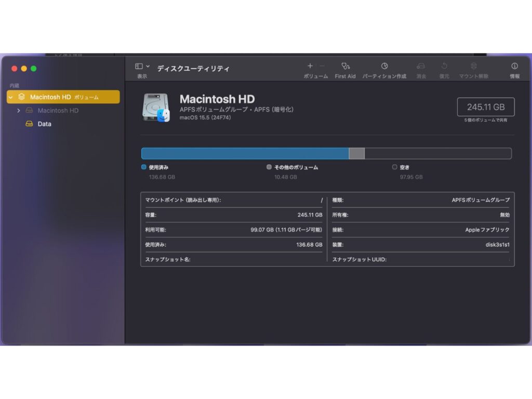Screen dimensions: 532x399
Task: Click the 情報 toolbar label
Action: [x=515, y=76]
